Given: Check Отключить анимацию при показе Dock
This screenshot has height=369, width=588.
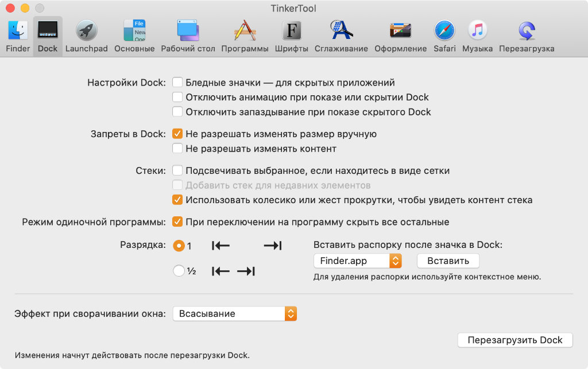Looking at the screenshot, I should click(x=177, y=97).
